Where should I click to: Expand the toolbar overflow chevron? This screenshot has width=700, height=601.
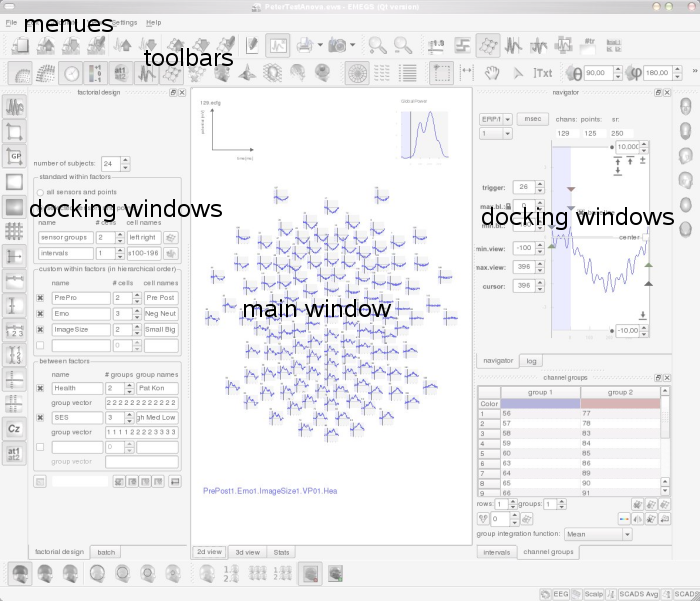coord(693,73)
